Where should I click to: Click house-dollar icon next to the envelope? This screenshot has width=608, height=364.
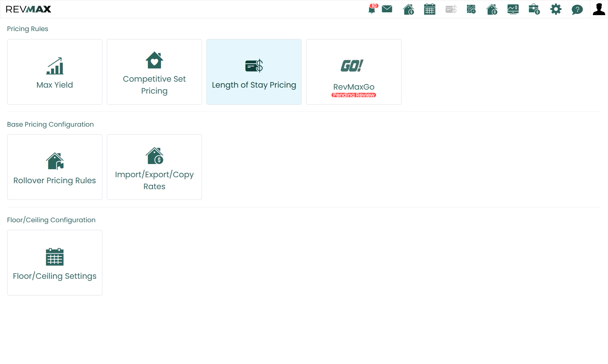(x=408, y=9)
